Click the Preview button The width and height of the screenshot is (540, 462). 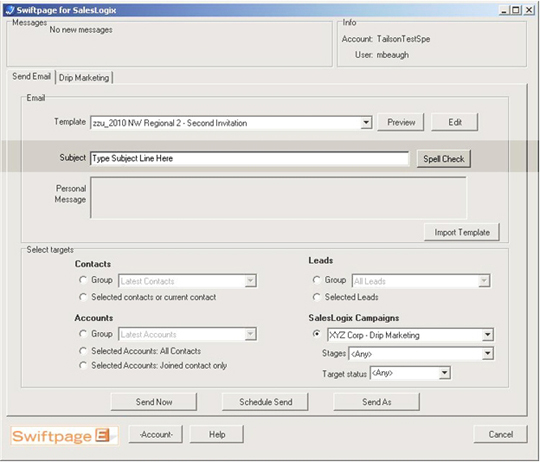tap(401, 122)
